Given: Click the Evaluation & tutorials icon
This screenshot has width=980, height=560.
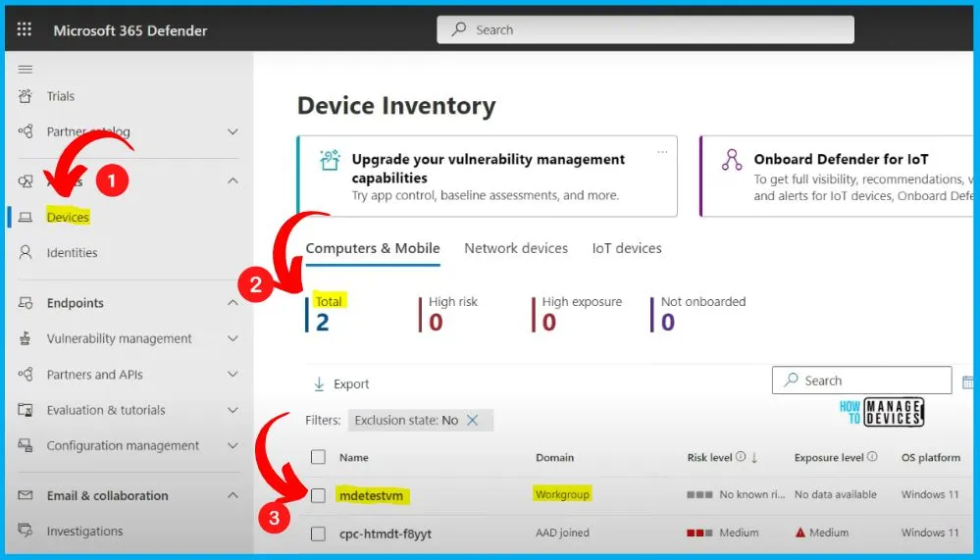Looking at the screenshot, I should (x=25, y=410).
